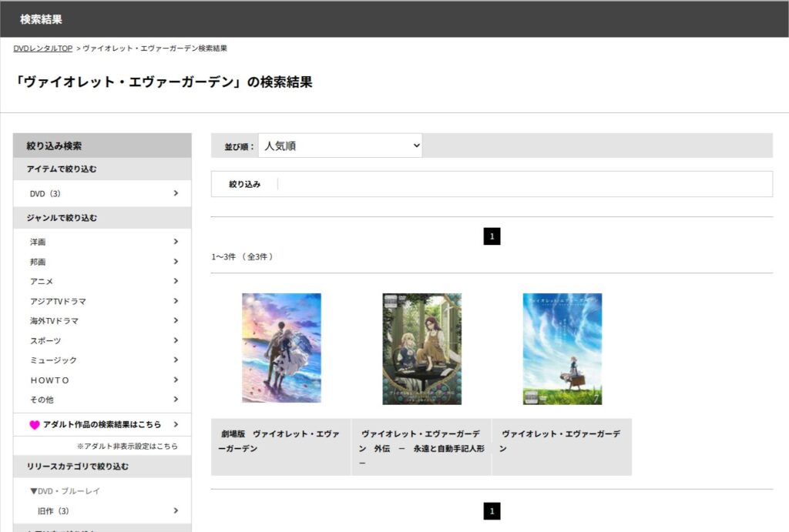
Task: Click the chevron beside 洋画
Action: [x=176, y=241]
